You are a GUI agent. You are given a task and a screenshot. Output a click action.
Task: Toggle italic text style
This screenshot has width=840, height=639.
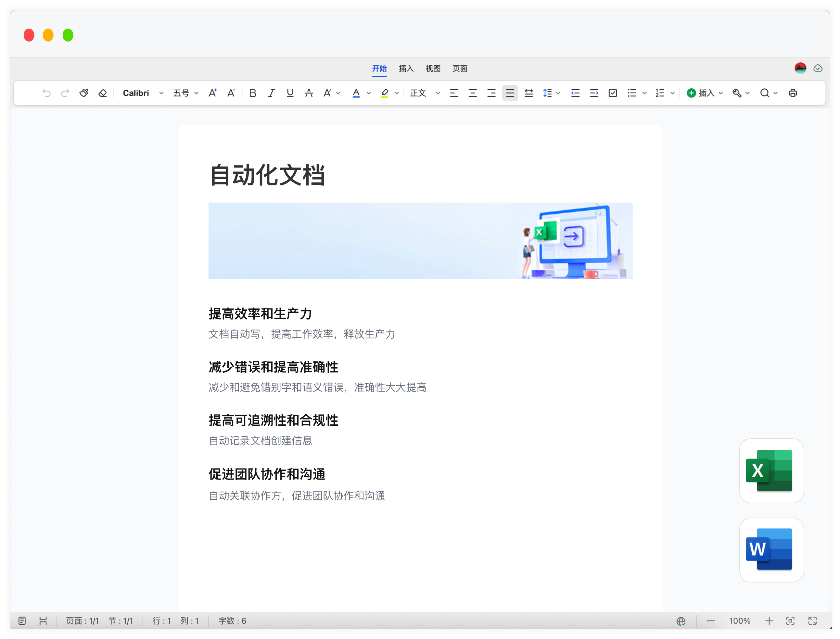271,93
